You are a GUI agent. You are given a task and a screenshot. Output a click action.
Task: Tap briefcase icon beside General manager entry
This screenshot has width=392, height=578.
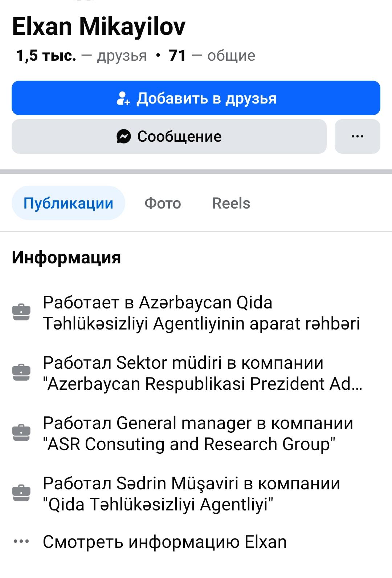point(21,433)
